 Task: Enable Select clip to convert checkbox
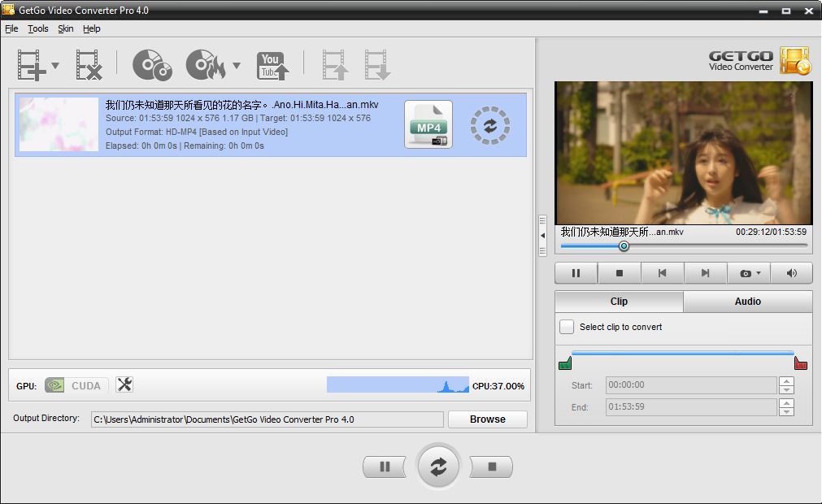point(567,327)
